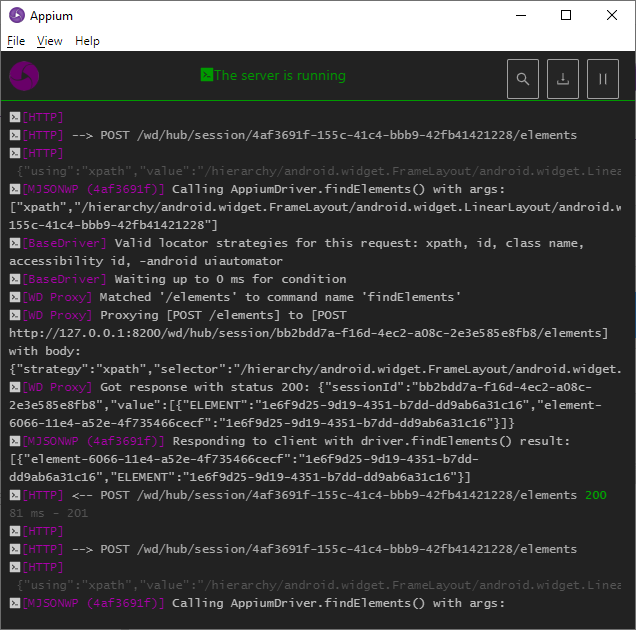Click the log icon beside "Matched '/elements'"
The height and width of the screenshot is (630, 636).
tap(15, 297)
